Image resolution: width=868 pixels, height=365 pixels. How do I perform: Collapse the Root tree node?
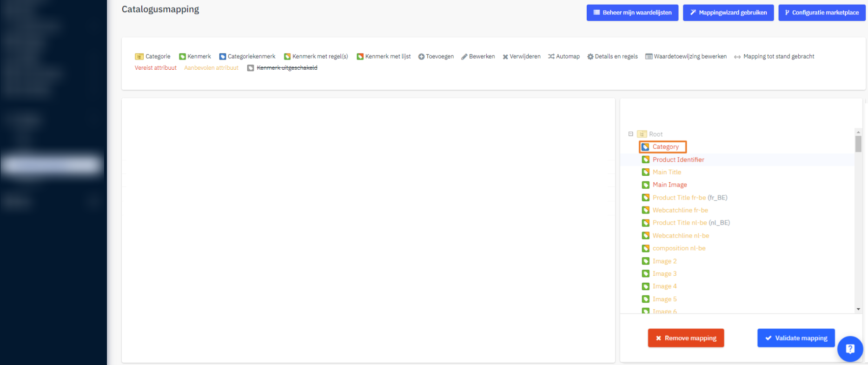click(x=631, y=134)
